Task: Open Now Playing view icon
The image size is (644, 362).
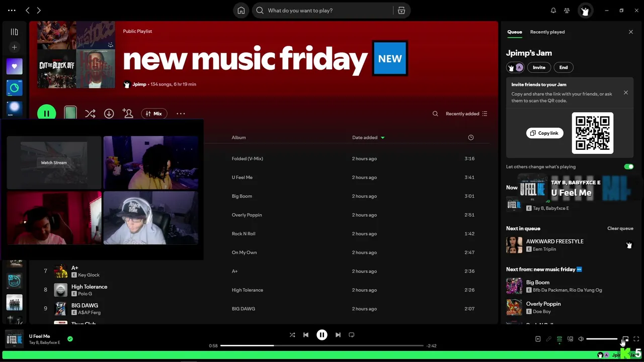Action: click(x=538, y=339)
